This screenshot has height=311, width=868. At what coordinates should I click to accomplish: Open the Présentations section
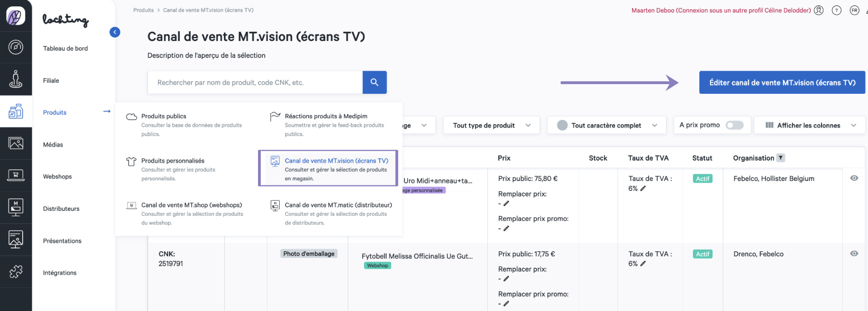[62, 241]
